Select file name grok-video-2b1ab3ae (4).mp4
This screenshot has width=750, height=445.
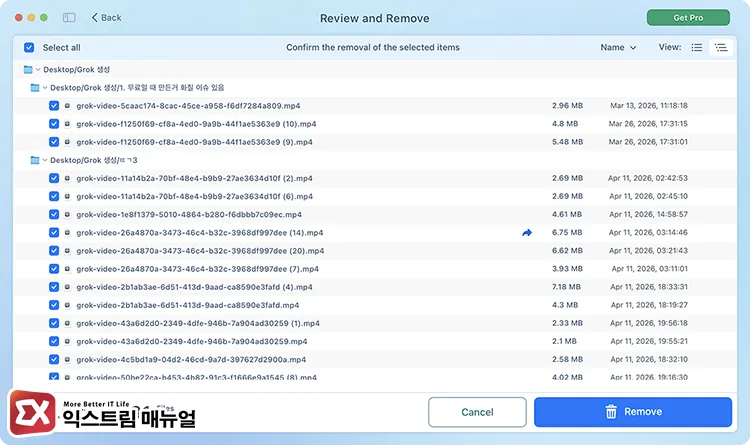pos(194,287)
